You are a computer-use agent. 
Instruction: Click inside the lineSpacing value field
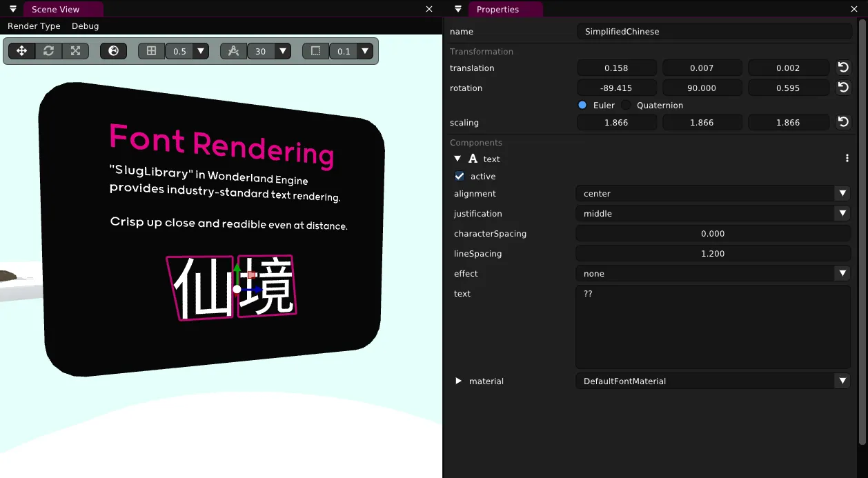click(713, 253)
